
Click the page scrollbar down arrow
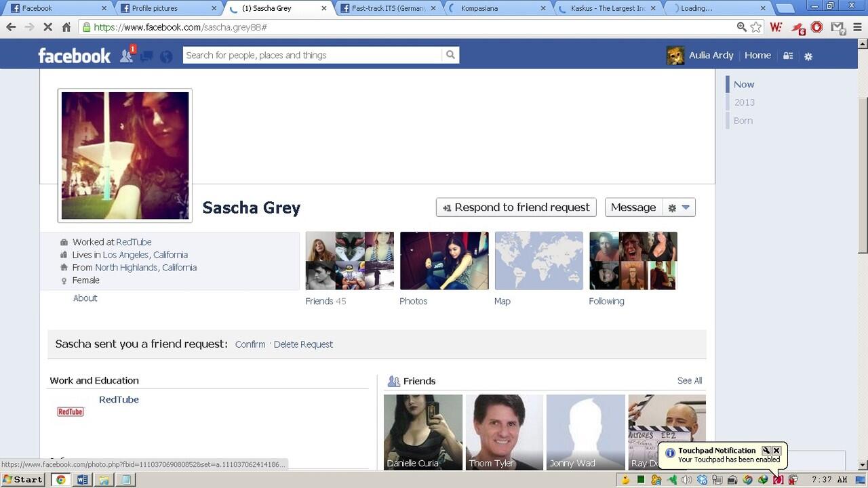point(863,466)
